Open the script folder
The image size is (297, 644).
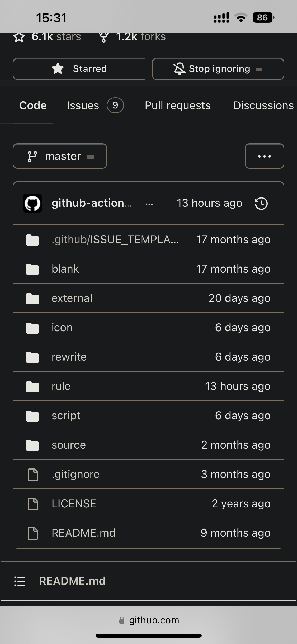66,416
